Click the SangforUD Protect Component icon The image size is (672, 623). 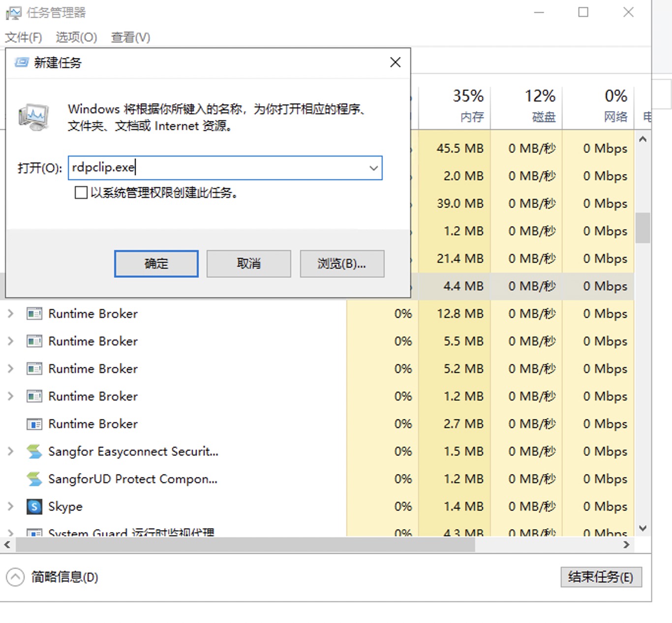click(33, 479)
